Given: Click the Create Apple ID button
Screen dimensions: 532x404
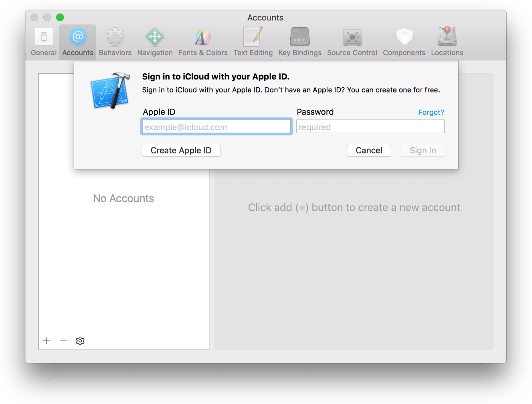Looking at the screenshot, I should (x=181, y=150).
